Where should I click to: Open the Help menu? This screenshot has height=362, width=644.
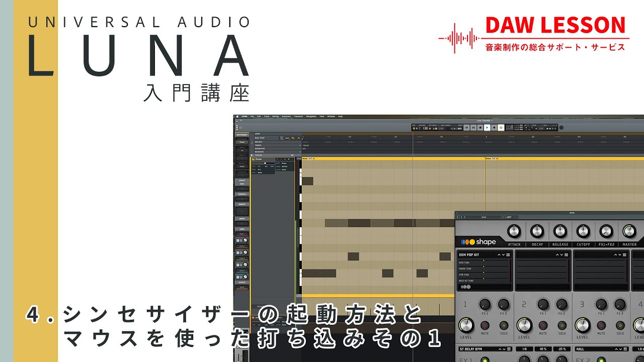point(340,116)
